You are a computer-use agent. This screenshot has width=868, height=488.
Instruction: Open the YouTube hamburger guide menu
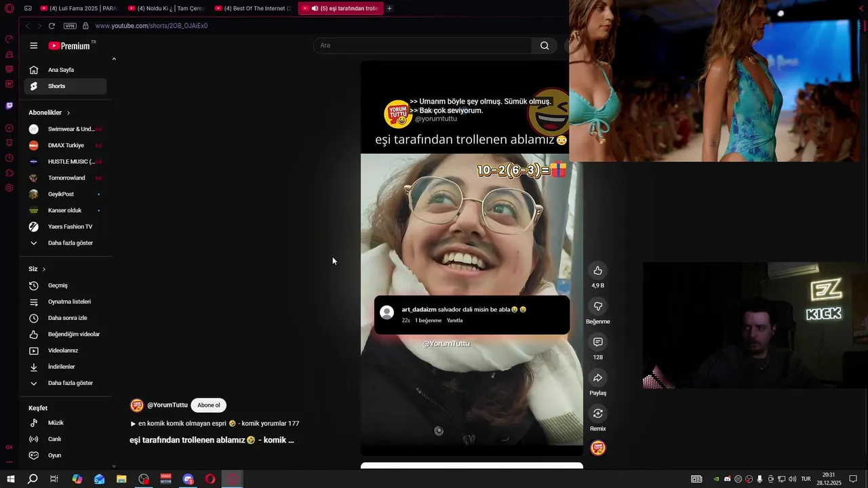pos(34,45)
